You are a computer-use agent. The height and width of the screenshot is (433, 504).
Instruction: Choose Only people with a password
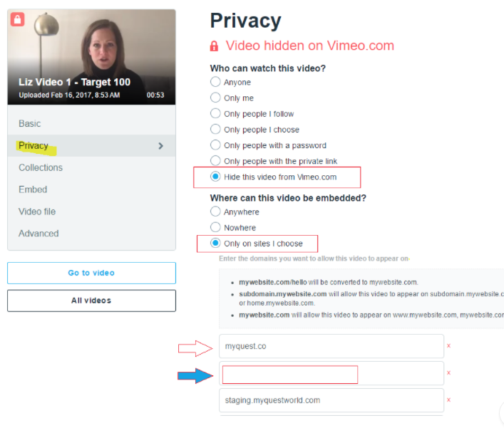coord(215,145)
